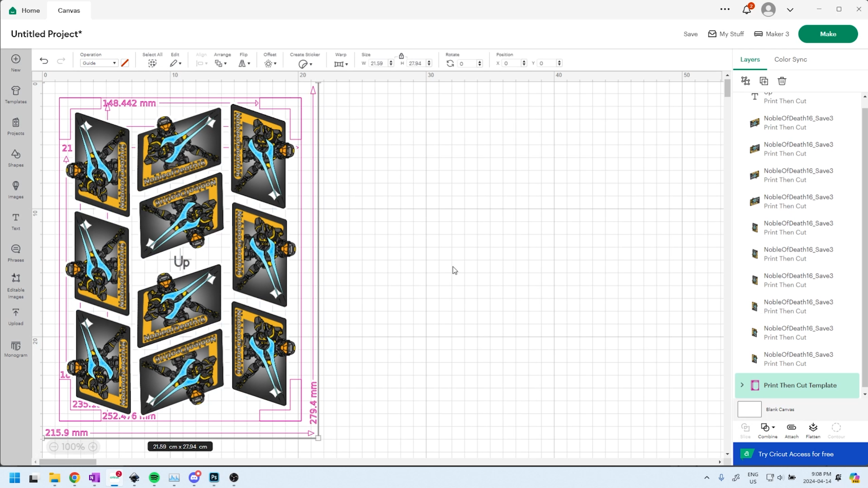The image size is (868, 488).
Task: Click the Select All icon
Action: pyautogui.click(x=152, y=64)
